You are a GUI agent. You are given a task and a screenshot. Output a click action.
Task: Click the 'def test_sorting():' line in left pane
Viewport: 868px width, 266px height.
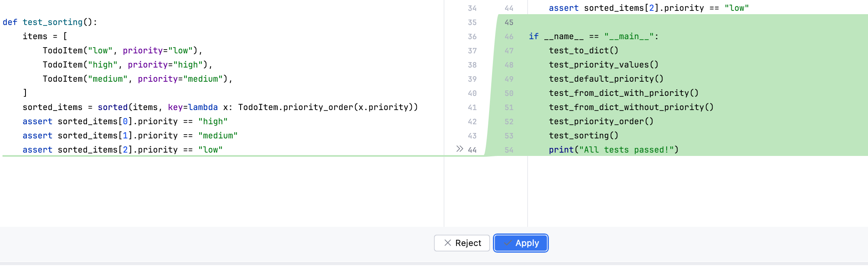tap(50, 22)
